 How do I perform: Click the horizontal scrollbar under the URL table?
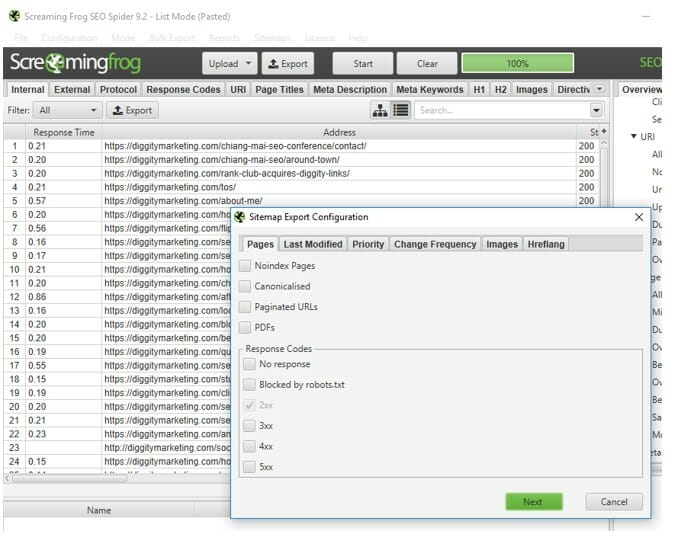pyautogui.click(x=69, y=478)
